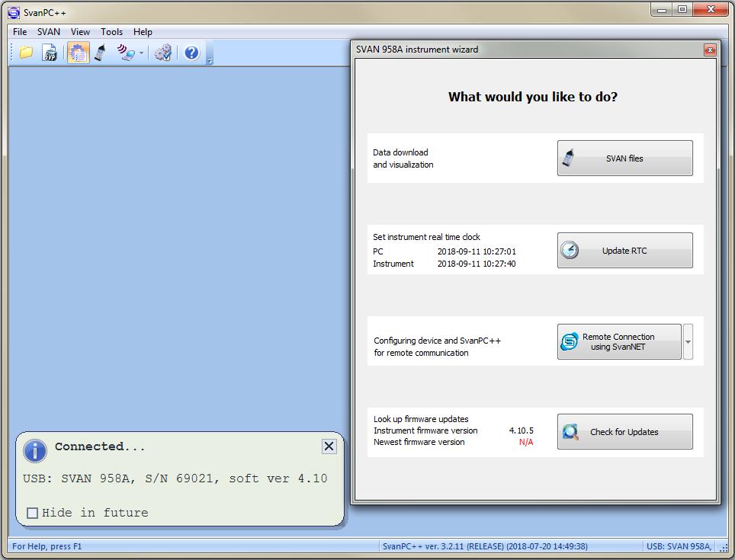Open the Tools menu
The width and height of the screenshot is (735, 560).
(x=111, y=32)
